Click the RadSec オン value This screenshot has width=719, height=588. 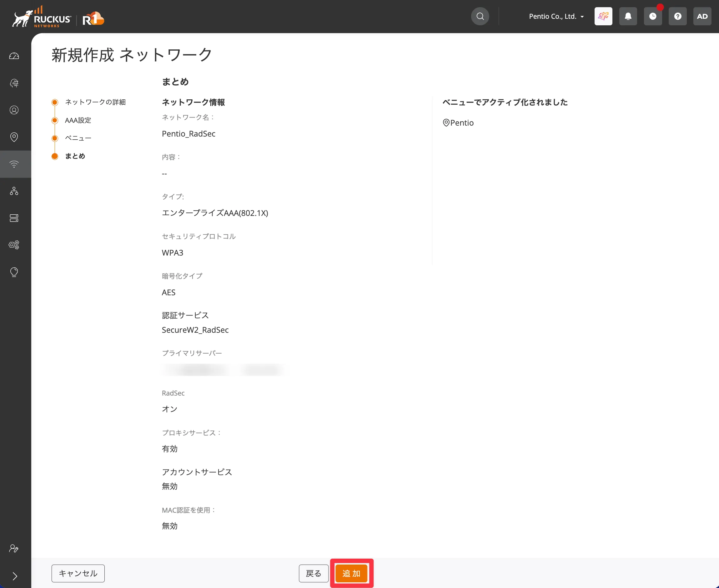coord(169,409)
